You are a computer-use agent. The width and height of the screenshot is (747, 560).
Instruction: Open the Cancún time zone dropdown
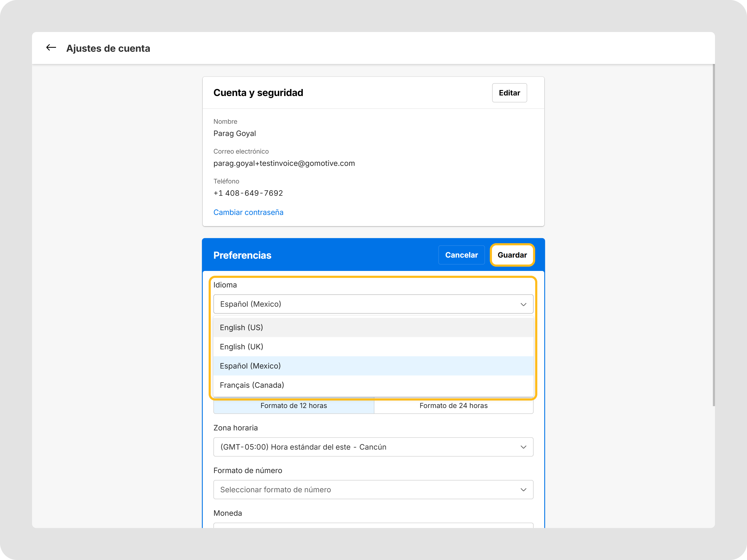(x=373, y=447)
